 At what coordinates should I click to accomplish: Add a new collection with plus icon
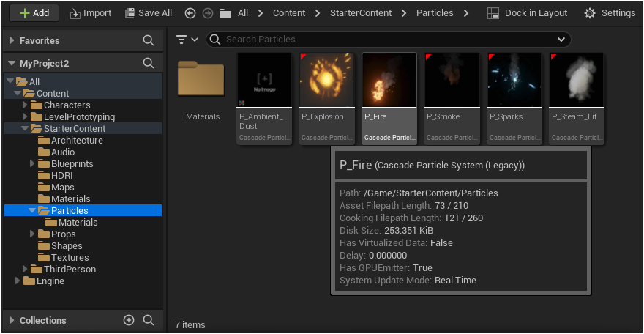129,320
